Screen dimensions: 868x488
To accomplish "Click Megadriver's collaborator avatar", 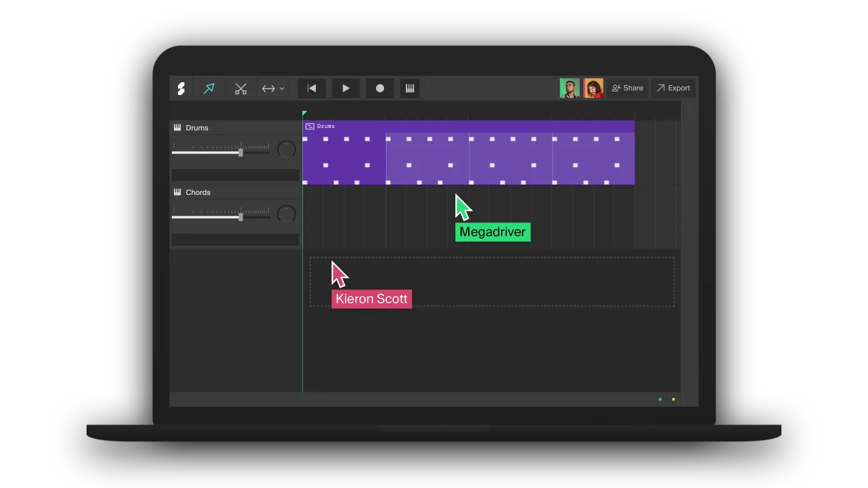I will [x=569, y=88].
